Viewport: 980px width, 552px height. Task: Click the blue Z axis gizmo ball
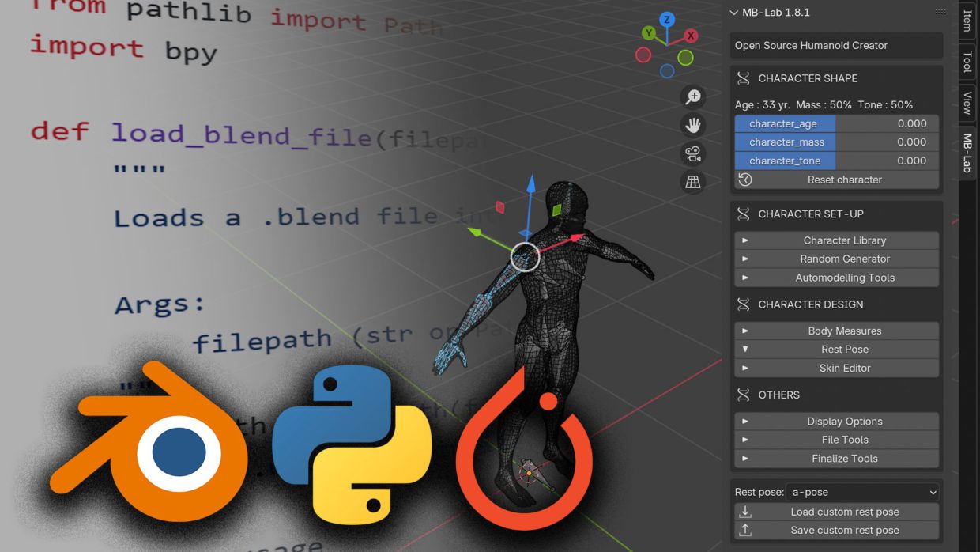point(667,20)
